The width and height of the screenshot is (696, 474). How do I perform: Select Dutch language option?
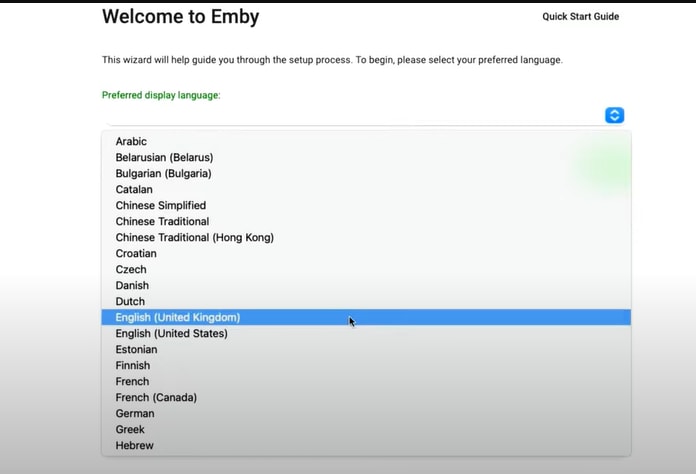click(x=366, y=301)
